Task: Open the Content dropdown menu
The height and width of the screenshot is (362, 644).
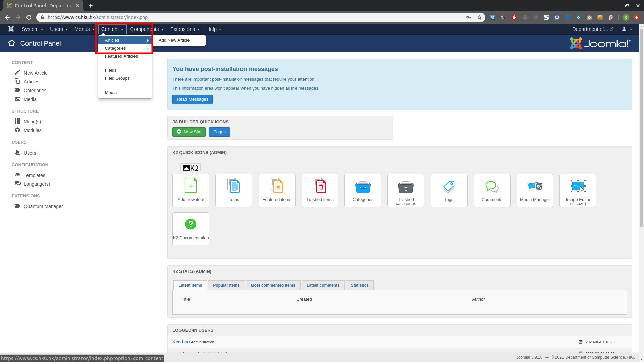Action: (112, 29)
